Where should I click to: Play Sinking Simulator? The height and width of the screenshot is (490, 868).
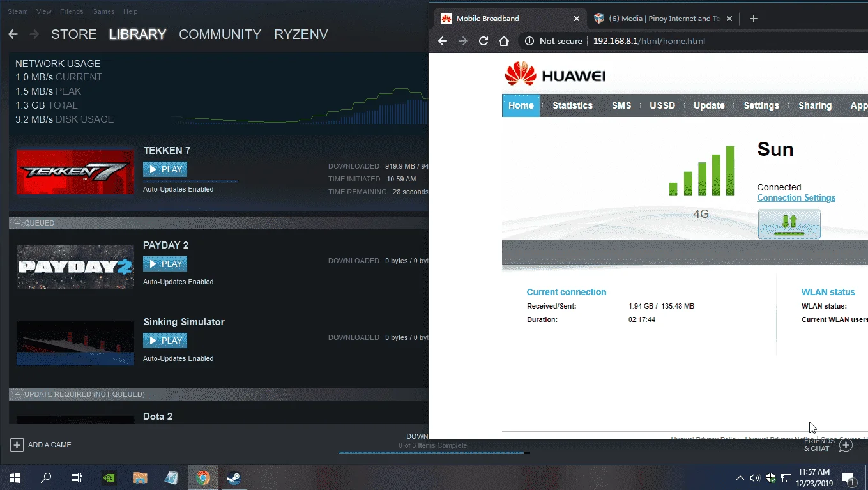click(x=165, y=341)
